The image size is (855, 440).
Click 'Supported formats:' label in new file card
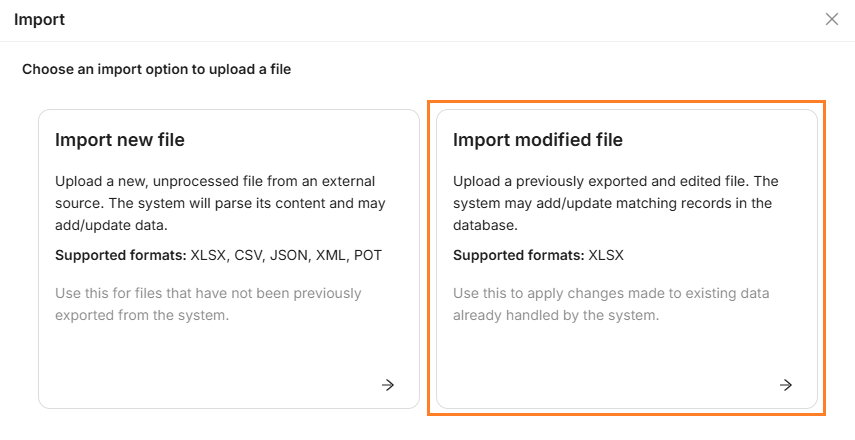pos(120,255)
